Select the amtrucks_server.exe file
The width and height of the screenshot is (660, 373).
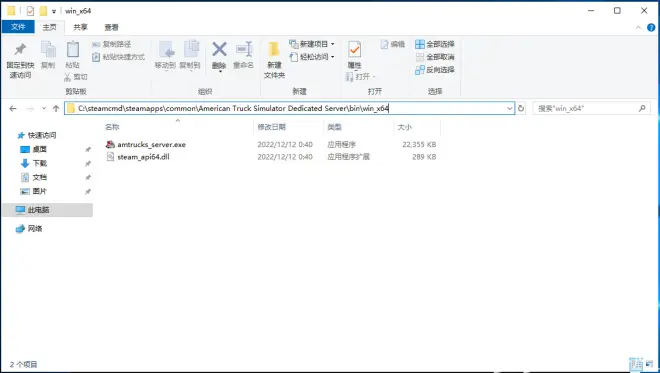[152, 144]
